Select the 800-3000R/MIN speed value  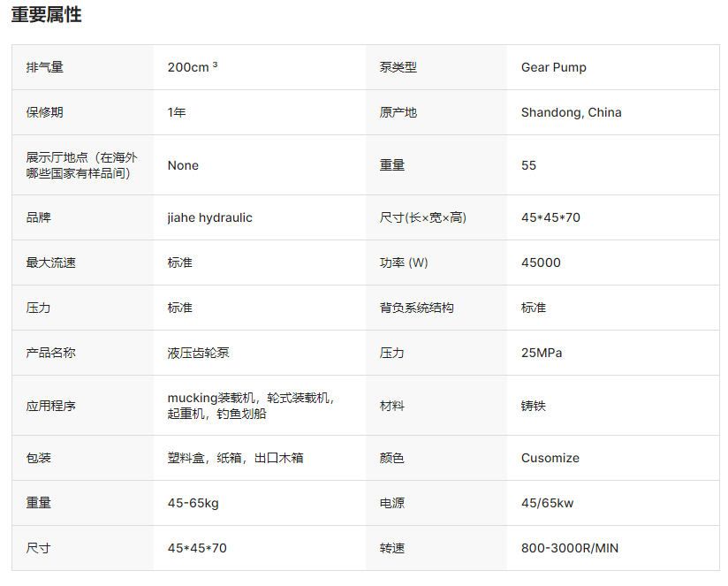[x=570, y=548]
